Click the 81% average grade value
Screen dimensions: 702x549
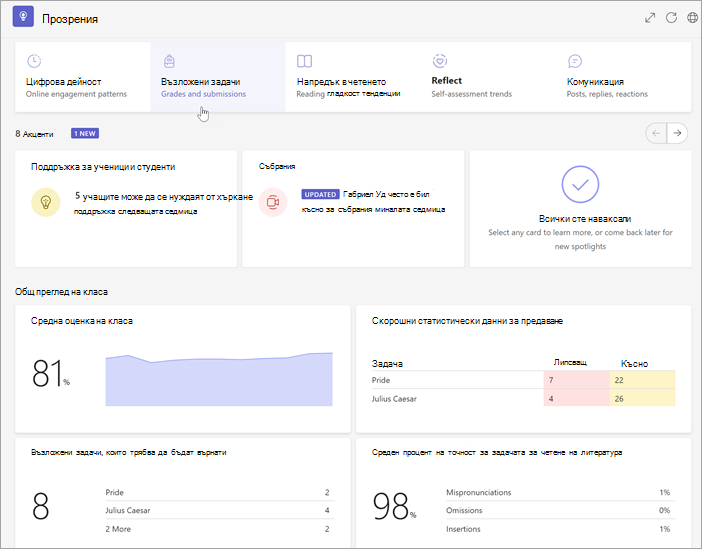[51, 373]
